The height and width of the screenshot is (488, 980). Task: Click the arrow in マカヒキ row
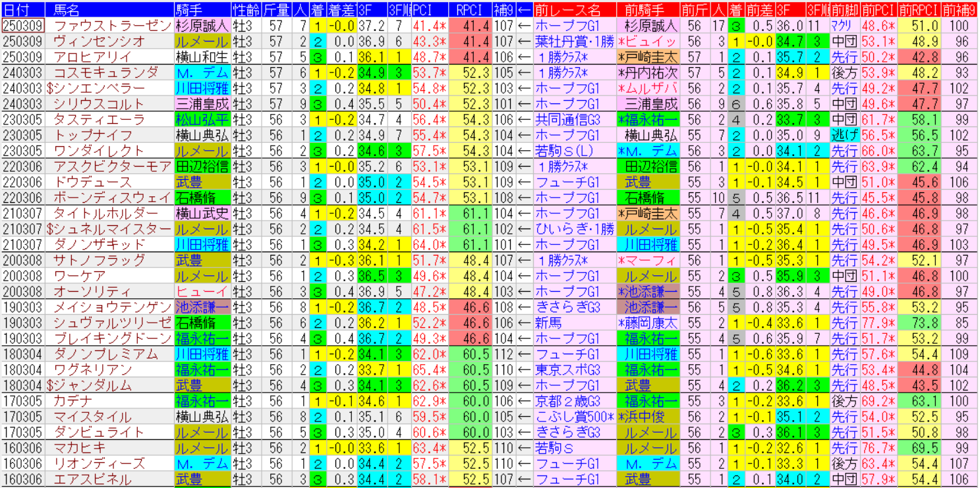point(525,448)
